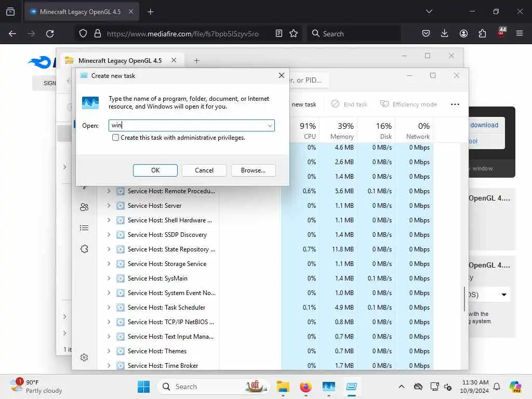Open site security padlock info
The width and height of the screenshot is (532, 399).
98,34
